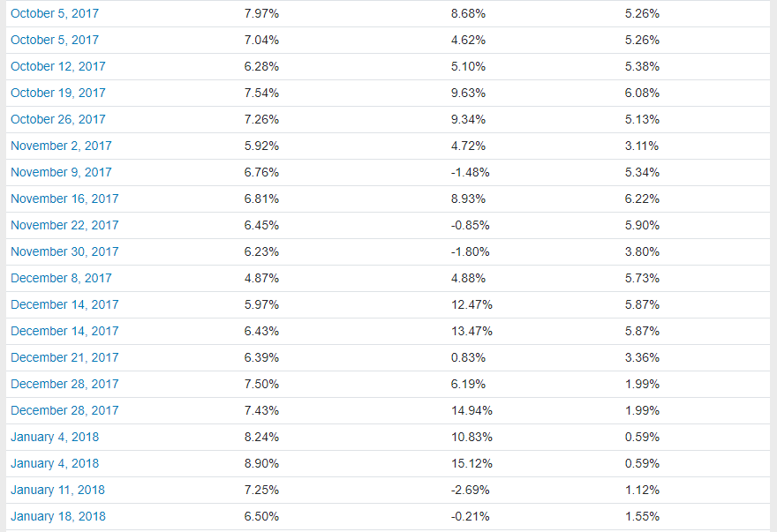Click January 4, 2018 link beside 8.90%
Viewport: 777px width, 532px height.
[x=55, y=463]
